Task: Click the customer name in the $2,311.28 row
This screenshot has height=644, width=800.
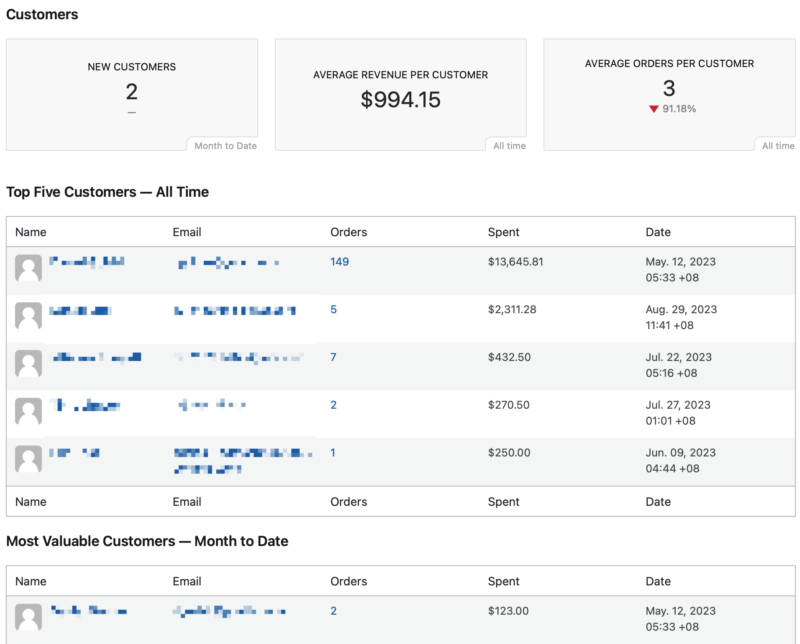Action: (80, 311)
